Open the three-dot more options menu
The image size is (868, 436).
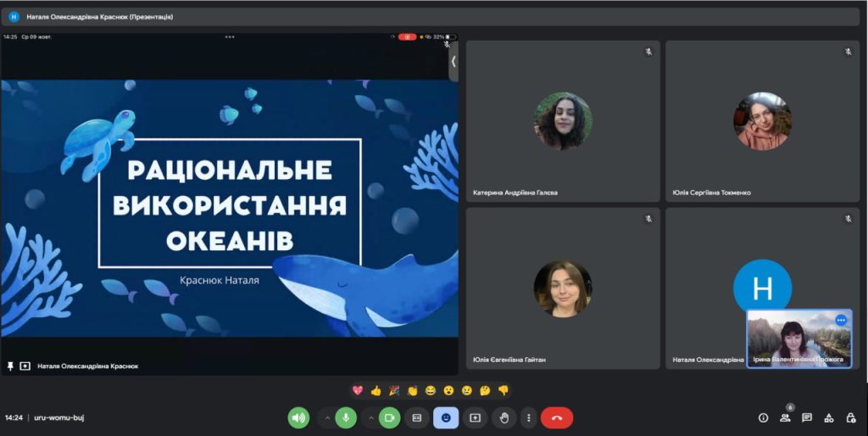(529, 417)
